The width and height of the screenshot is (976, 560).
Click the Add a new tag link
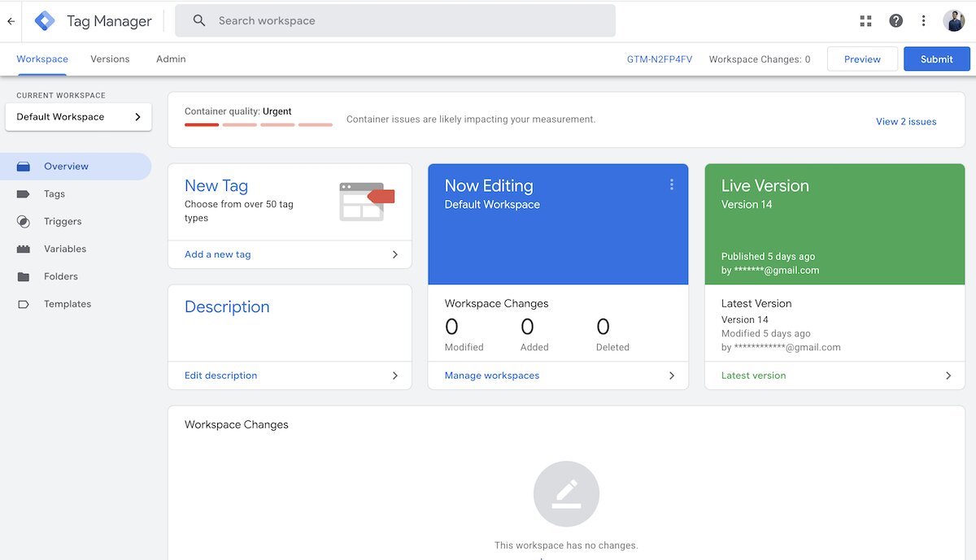click(218, 254)
